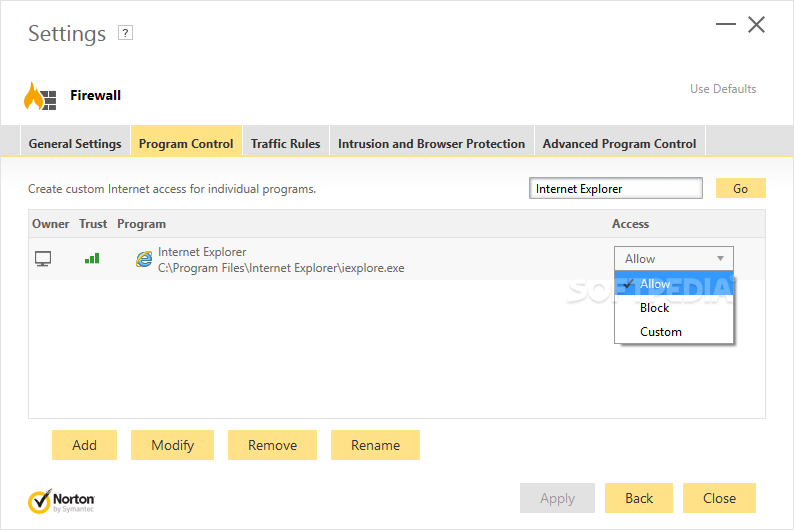794x530 pixels.
Task: Minimize the Settings window
Action: click(726, 24)
